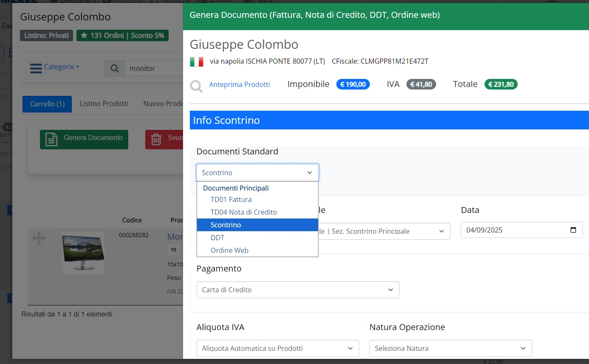The height and width of the screenshot is (364, 589).
Task: Switch to Listino Prodotti tab
Action: [x=104, y=104]
